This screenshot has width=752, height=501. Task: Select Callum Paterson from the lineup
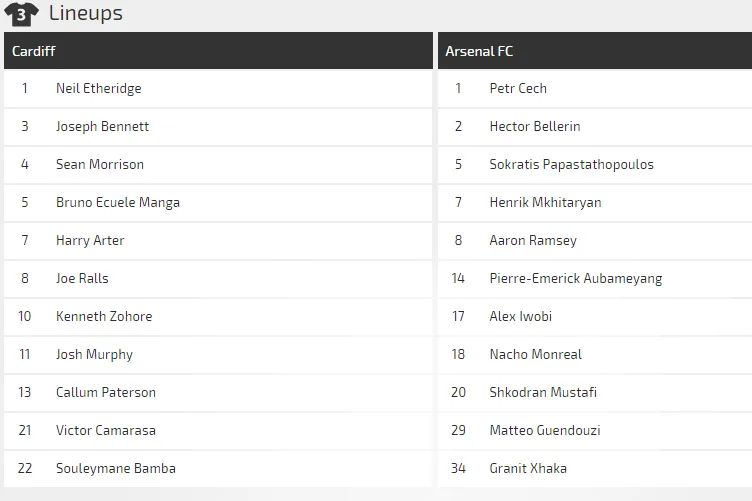(105, 392)
